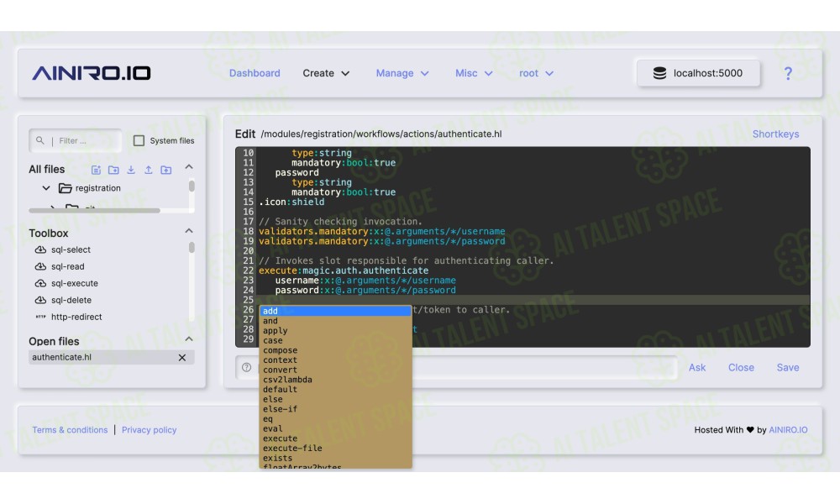This screenshot has width=840, height=504.
Task: Close the authenticate.hl open file
Action: click(x=182, y=357)
